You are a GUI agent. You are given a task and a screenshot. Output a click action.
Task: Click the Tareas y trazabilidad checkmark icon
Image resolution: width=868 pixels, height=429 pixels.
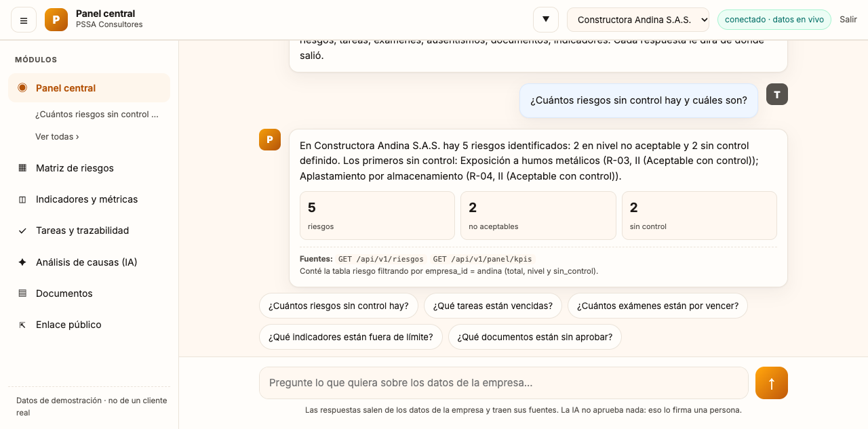click(22, 230)
